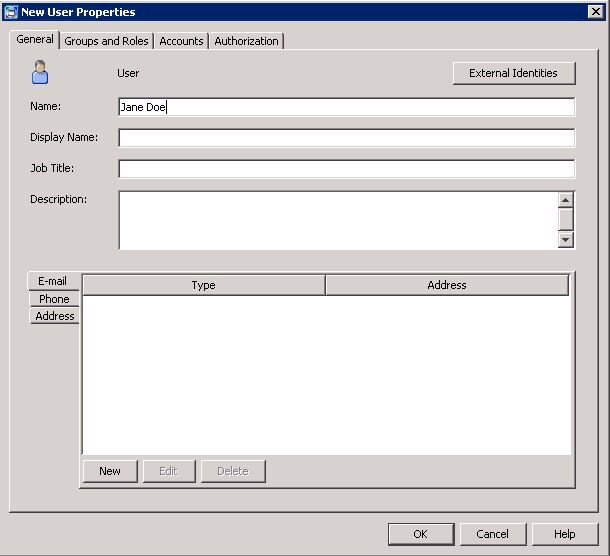Screen dimensions: 610x556
Task: Close the New User Properties window
Action: [x=596, y=12]
